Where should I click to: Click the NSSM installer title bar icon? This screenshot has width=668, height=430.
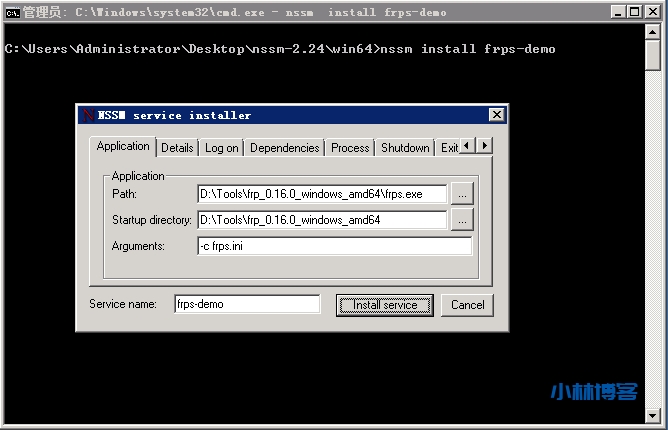pos(89,115)
